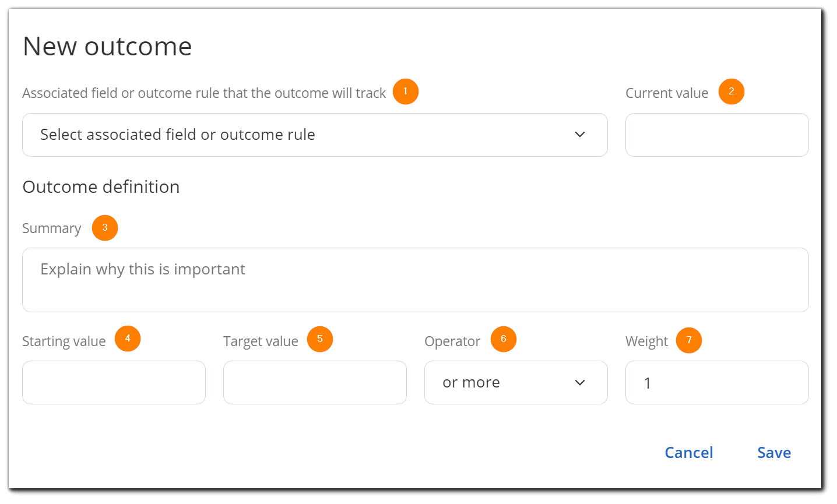Click the orange badge 5 next to Target value
Image resolution: width=837 pixels, height=504 pixels.
pyautogui.click(x=321, y=339)
